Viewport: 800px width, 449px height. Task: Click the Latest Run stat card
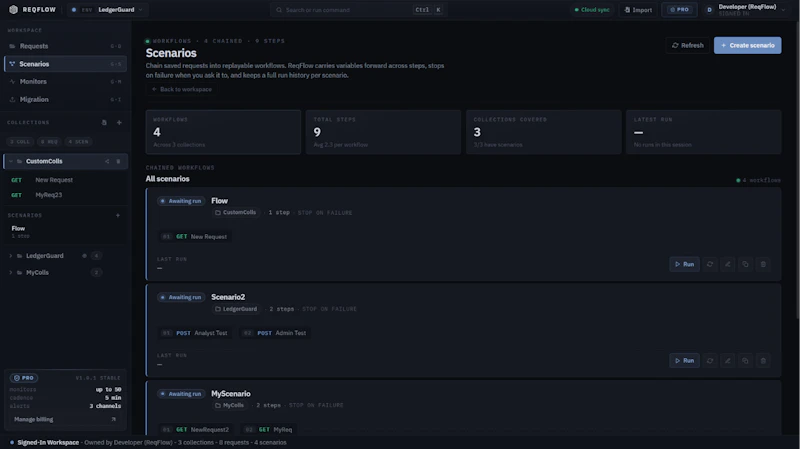(704, 132)
